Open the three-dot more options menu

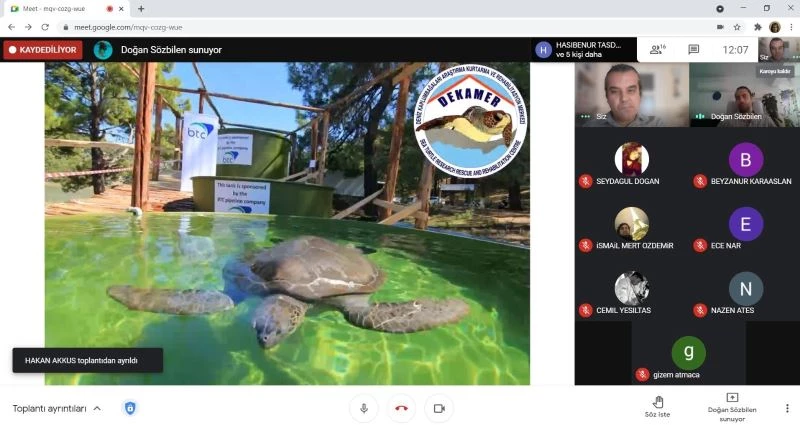787,408
